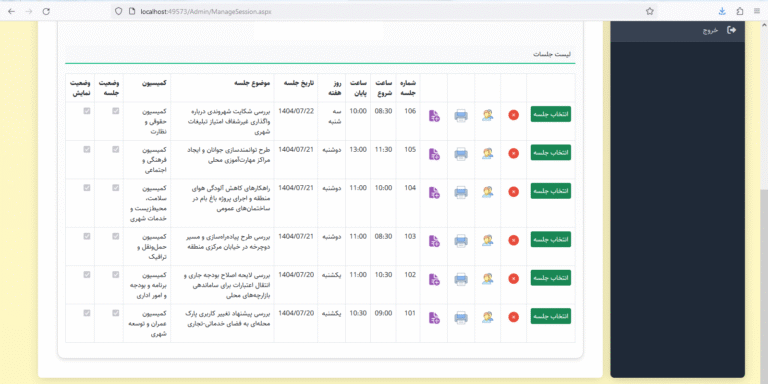Open browser extensions puzzle icon

point(740,11)
